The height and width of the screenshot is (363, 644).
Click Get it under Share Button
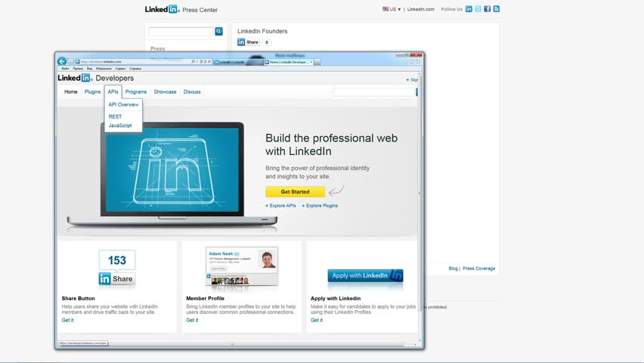tap(67, 320)
